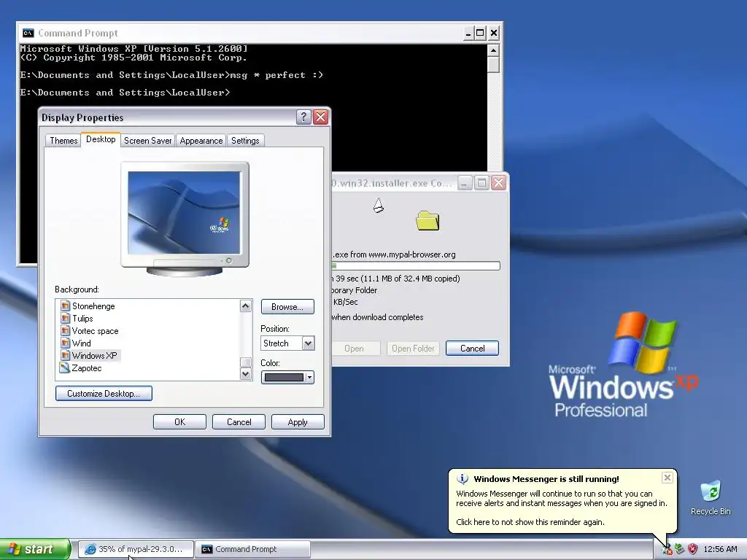Click the Browse button
Screen dimensions: 747x560
coord(287,307)
